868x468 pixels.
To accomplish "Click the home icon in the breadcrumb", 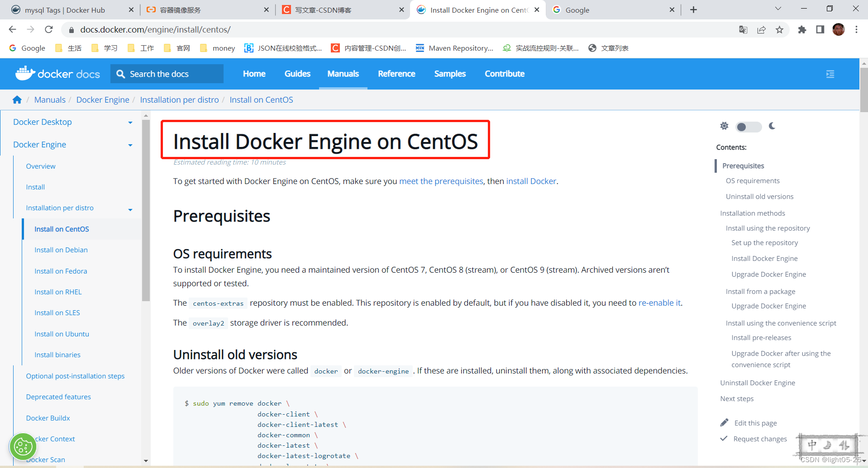I will [17, 99].
